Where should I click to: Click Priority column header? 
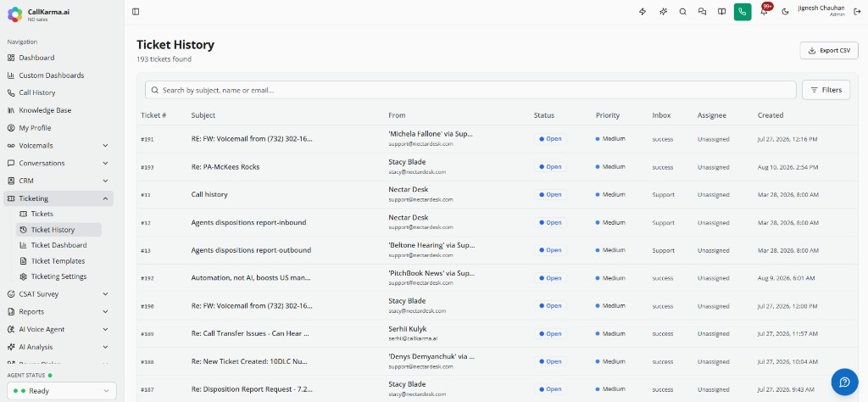tap(607, 115)
